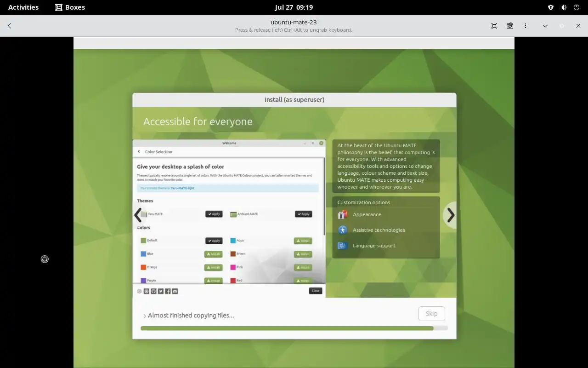Click Install next to Pink color

303,267
